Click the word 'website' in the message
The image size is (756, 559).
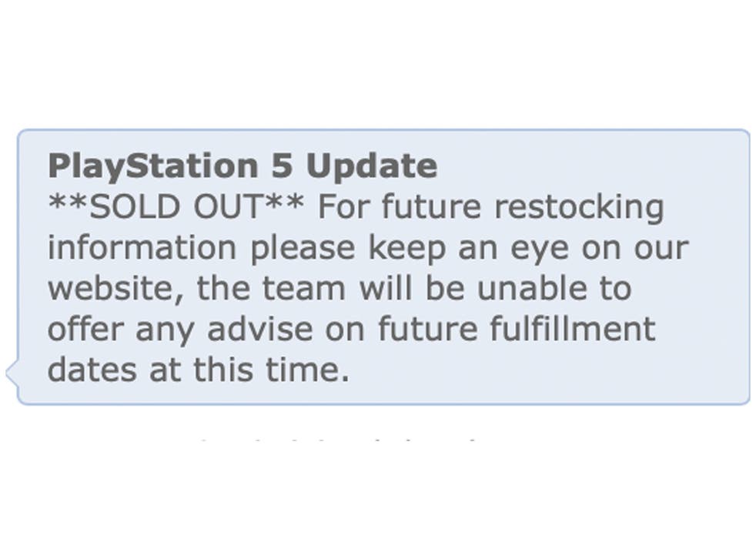tap(115, 289)
